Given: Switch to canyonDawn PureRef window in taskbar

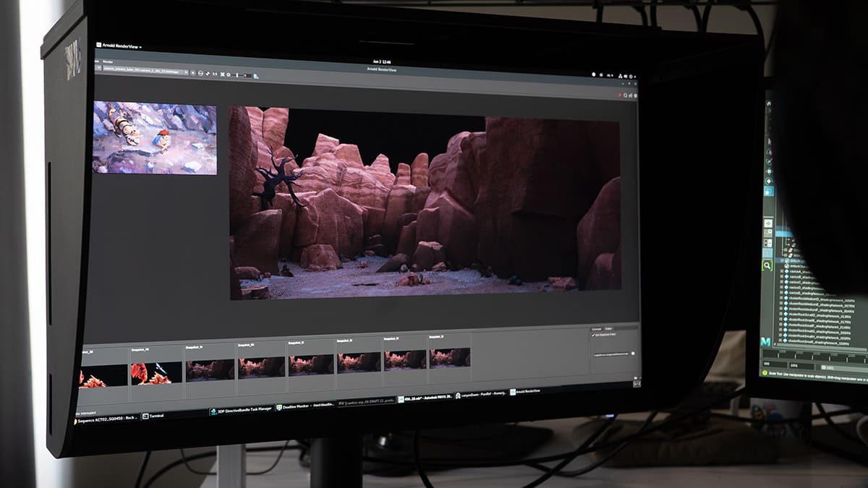Looking at the screenshot, I should tap(481, 394).
